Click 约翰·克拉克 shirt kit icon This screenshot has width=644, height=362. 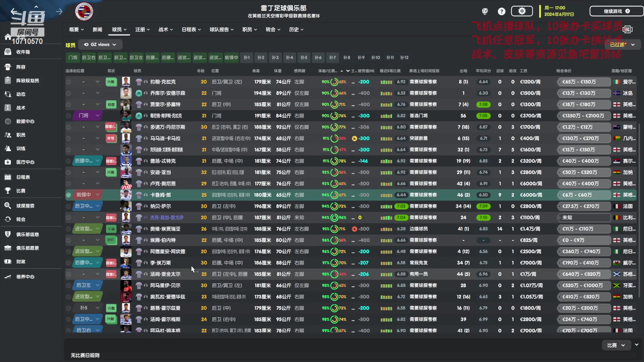tap(139, 82)
